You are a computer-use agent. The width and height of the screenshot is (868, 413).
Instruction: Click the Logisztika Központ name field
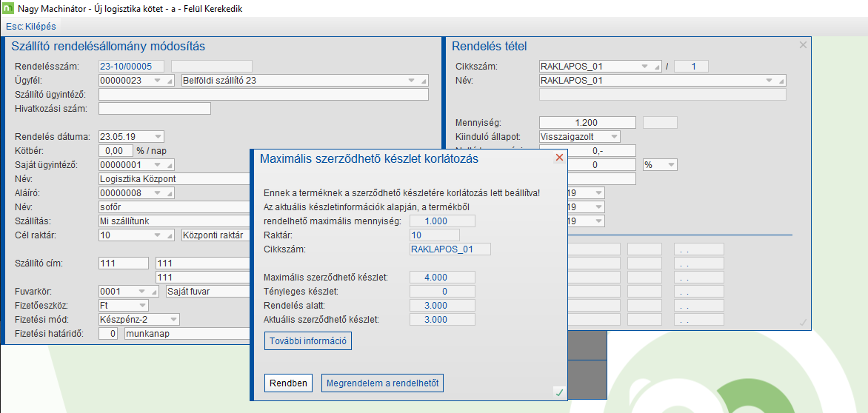174,178
